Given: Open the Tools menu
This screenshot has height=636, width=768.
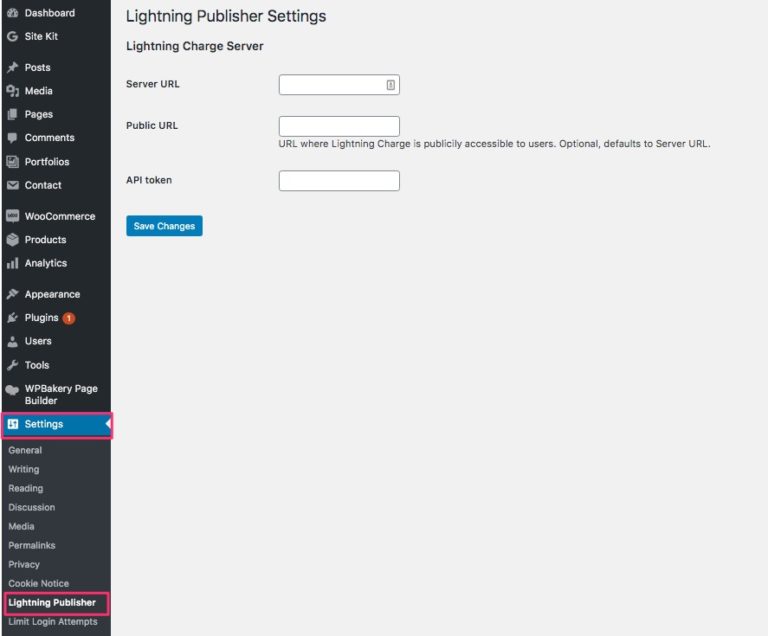Looking at the screenshot, I should [x=37, y=365].
